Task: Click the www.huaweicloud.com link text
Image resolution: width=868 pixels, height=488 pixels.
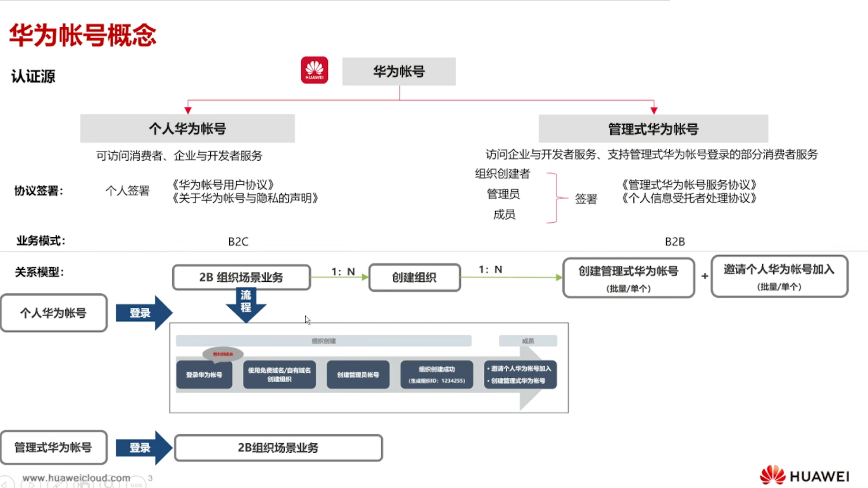Action: click(x=76, y=478)
